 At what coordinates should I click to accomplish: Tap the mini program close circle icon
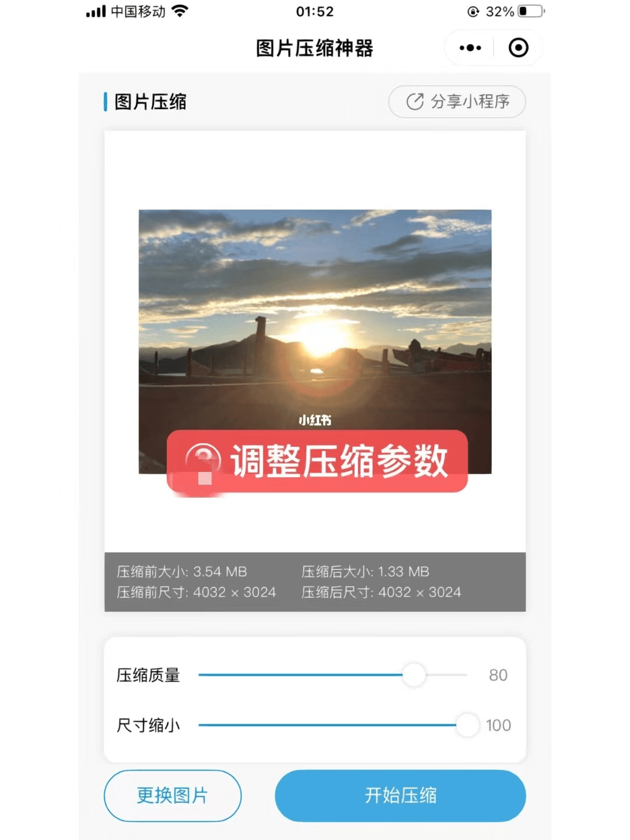coord(518,48)
